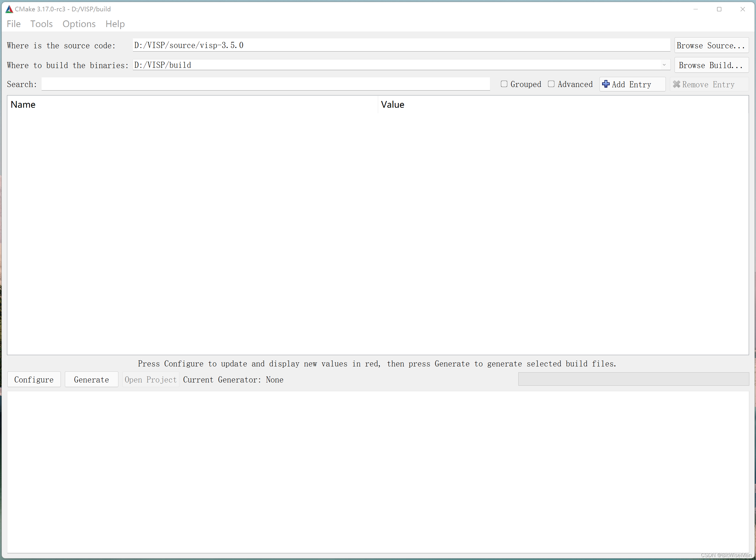Click the blue plus Add Entry icon
The image size is (756, 560).
tap(606, 84)
